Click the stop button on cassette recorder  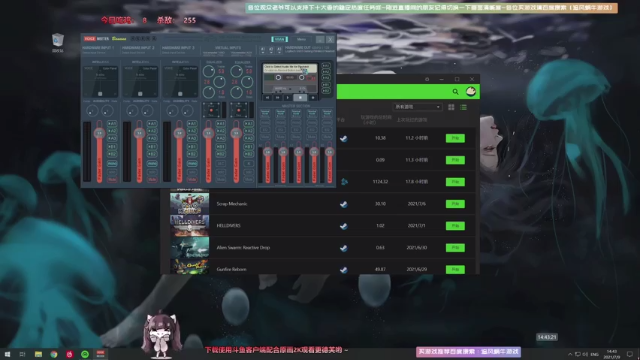point(300,98)
